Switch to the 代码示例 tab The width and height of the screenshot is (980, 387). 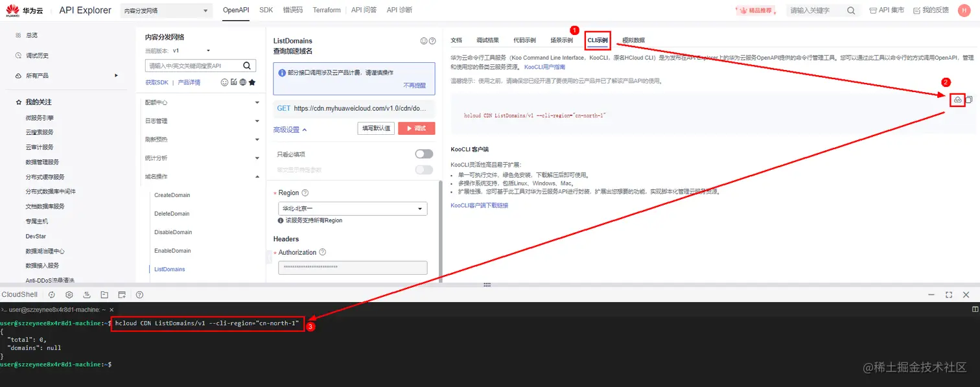524,40
